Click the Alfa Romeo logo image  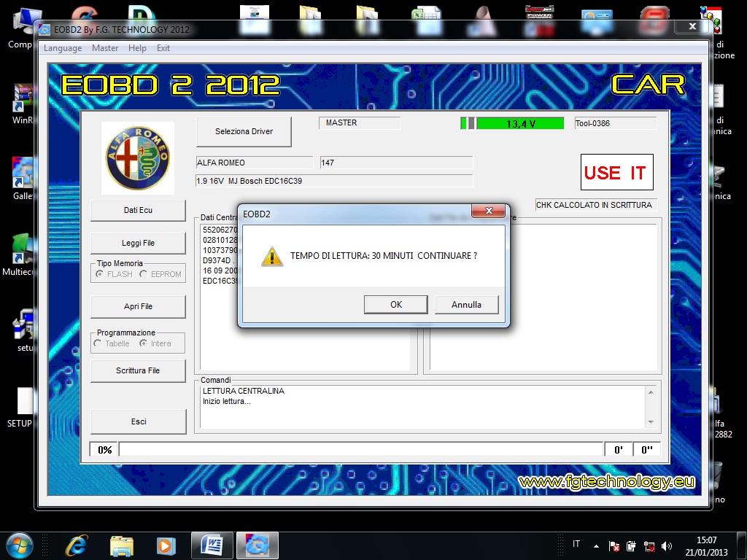point(138,158)
